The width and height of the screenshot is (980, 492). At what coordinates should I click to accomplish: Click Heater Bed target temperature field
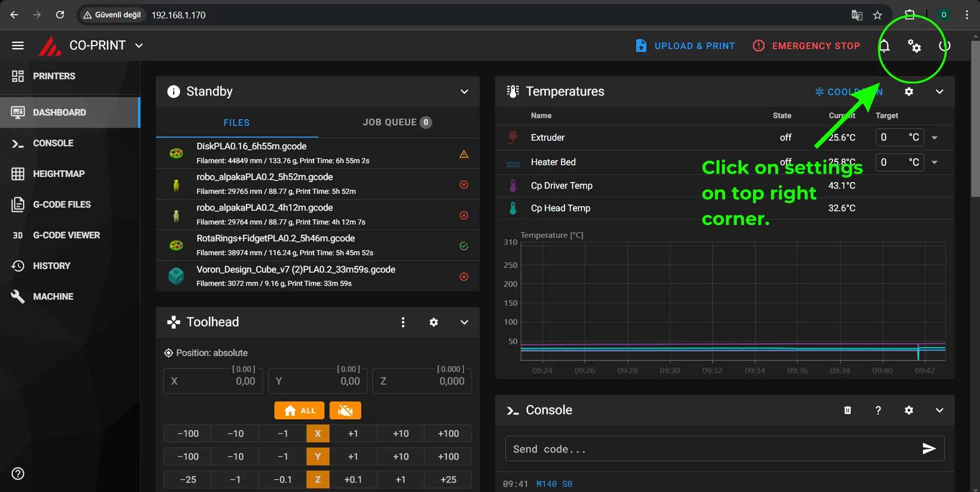[900, 162]
